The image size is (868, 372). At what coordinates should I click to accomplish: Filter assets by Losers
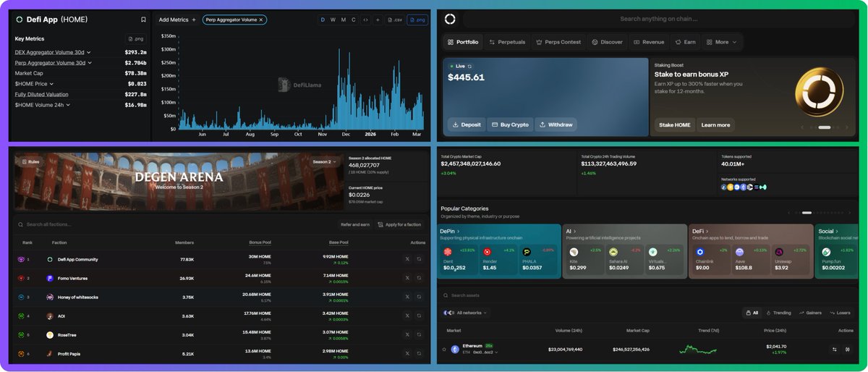point(839,313)
